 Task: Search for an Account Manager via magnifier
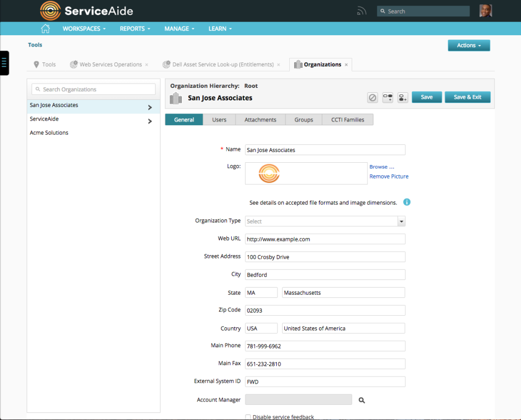361,400
